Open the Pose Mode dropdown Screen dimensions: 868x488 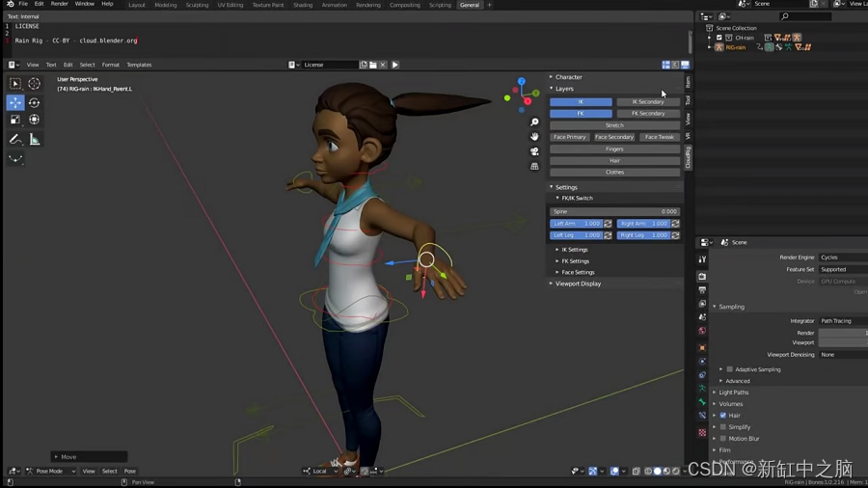[x=51, y=472]
